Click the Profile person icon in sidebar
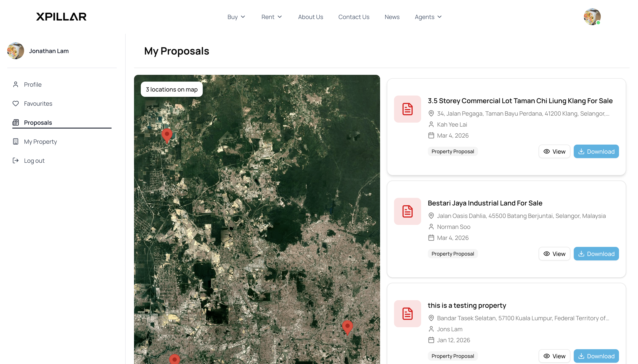The height and width of the screenshot is (364, 638). (15, 85)
